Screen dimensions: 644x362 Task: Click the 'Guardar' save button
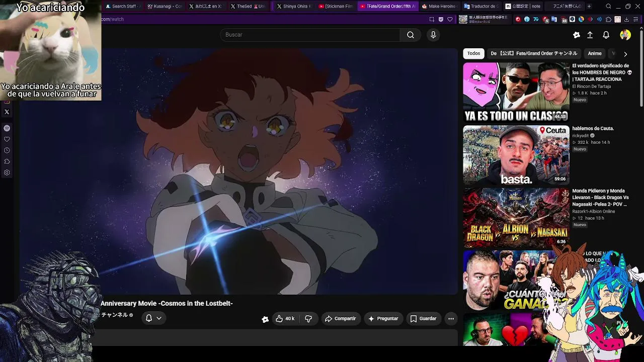click(x=423, y=318)
